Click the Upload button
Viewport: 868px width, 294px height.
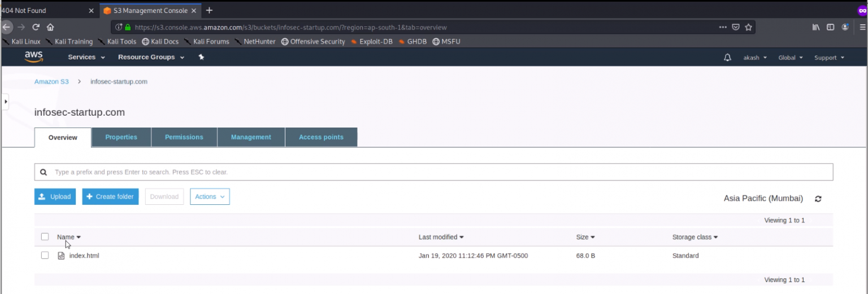tap(55, 196)
